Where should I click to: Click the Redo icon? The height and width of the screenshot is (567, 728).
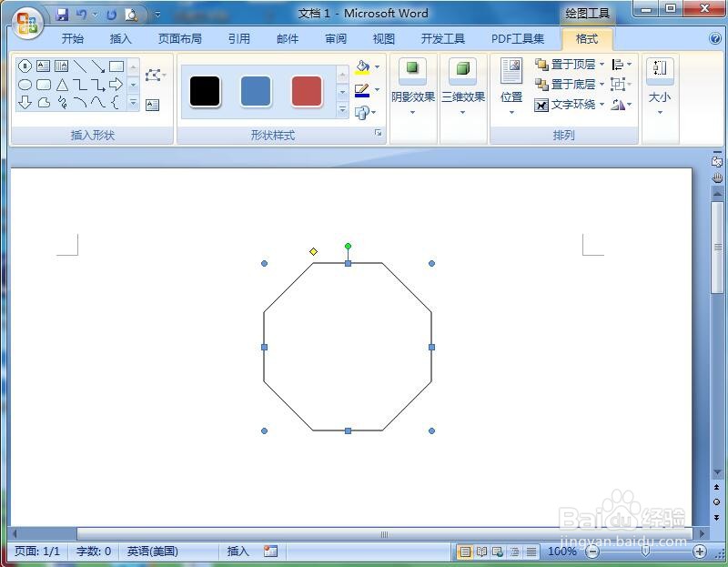pos(111,15)
